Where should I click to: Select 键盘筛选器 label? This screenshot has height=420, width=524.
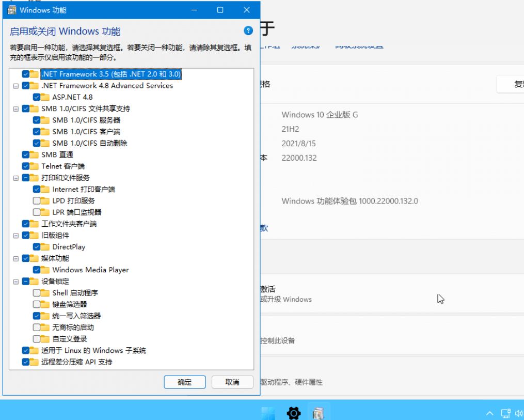pos(70,304)
